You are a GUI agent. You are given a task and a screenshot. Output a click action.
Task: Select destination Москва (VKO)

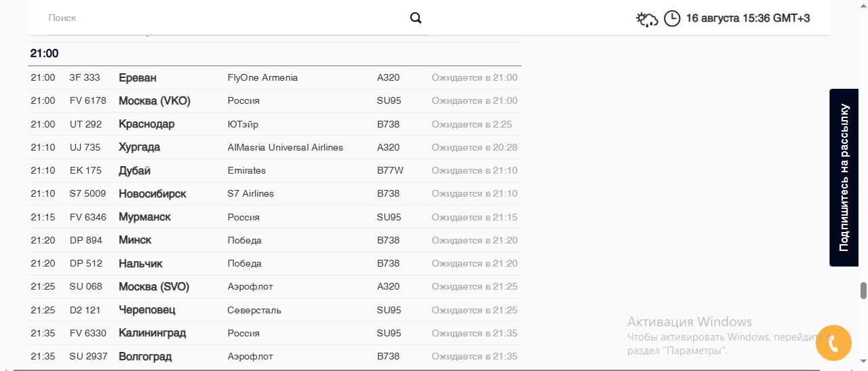[155, 101]
